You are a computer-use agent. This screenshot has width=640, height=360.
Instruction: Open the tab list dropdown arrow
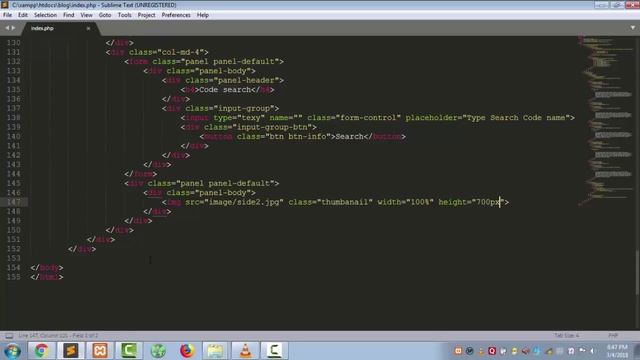[x=633, y=28]
